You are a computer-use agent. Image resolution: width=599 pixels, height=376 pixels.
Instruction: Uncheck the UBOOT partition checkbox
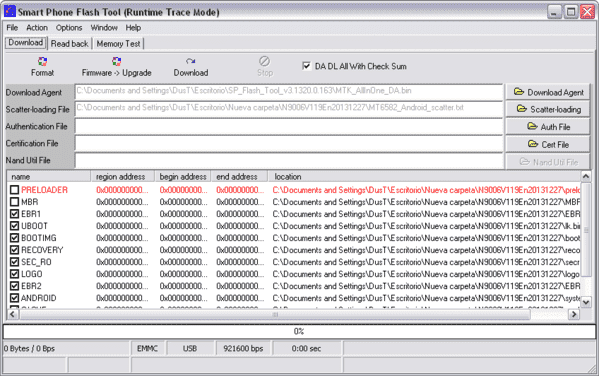tap(15, 226)
